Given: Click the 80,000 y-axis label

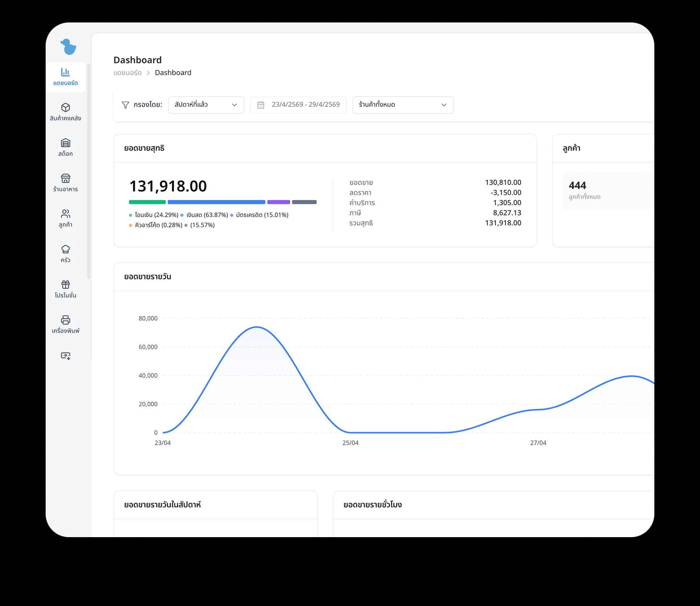Looking at the screenshot, I should pos(148,319).
